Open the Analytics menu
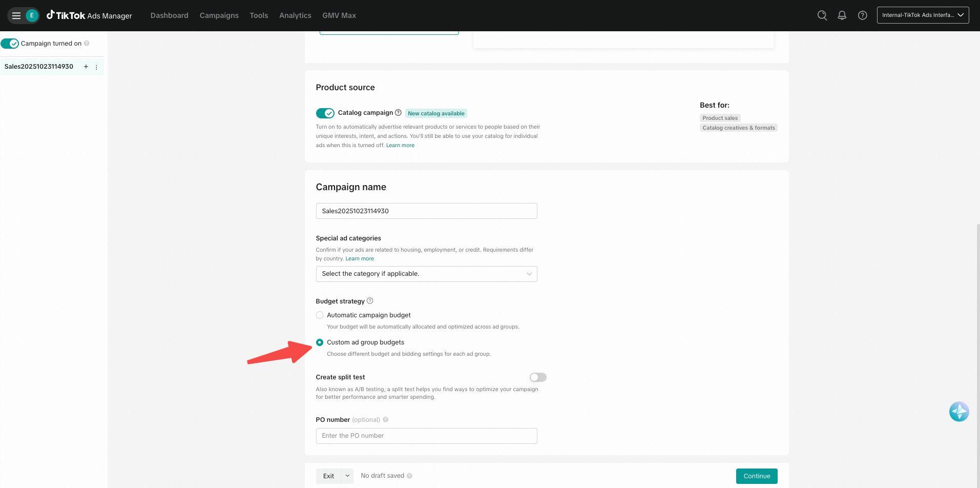Viewport: 980px width, 488px height. click(x=295, y=15)
